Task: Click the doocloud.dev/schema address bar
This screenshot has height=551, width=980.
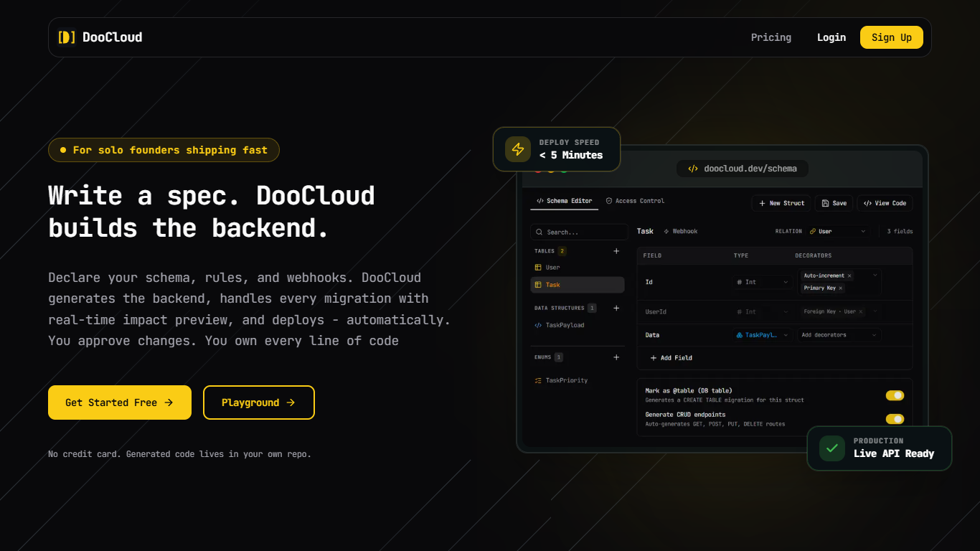Action: tap(742, 169)
